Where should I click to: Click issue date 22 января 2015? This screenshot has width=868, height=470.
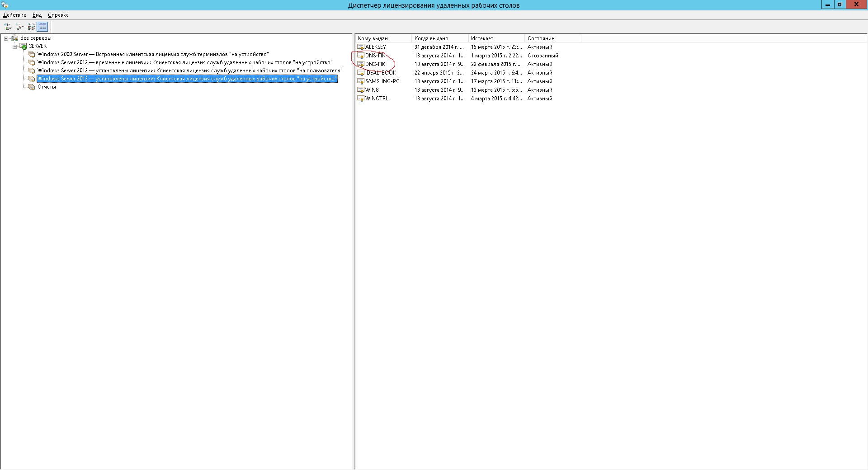(x=439, y=73)
